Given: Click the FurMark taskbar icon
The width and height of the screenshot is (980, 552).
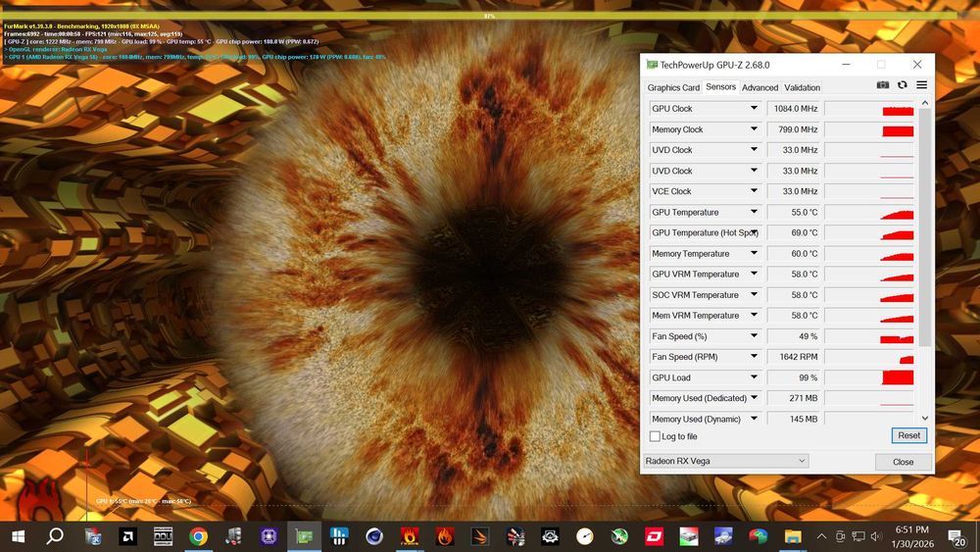Looking at the screenshot, I should 409,536.
